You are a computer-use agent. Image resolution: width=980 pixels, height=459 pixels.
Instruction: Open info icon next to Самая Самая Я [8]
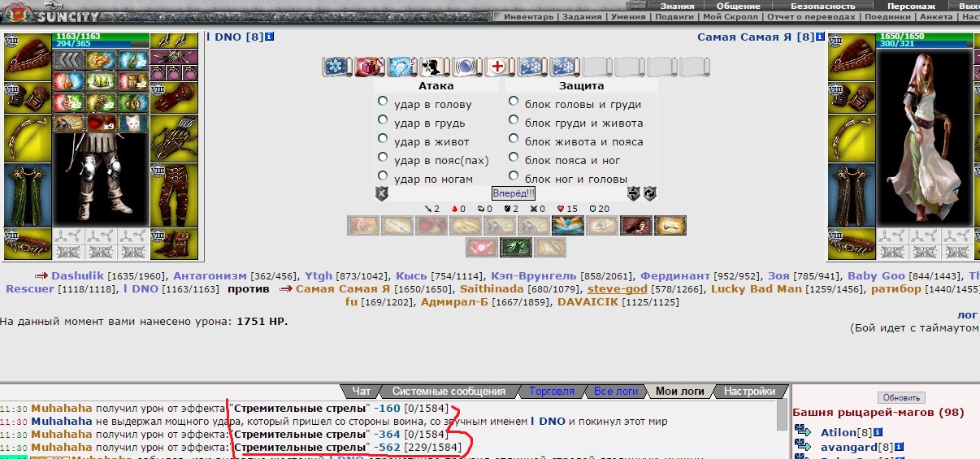click(821, 37)
